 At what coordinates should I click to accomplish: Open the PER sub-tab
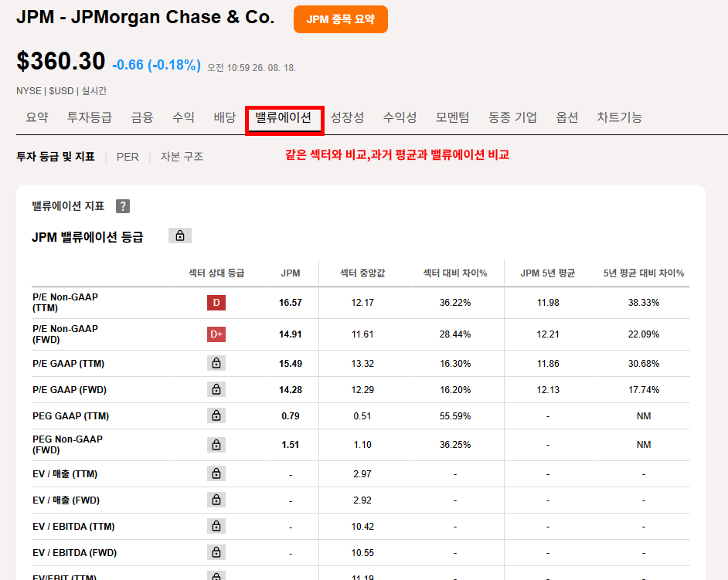128,157
